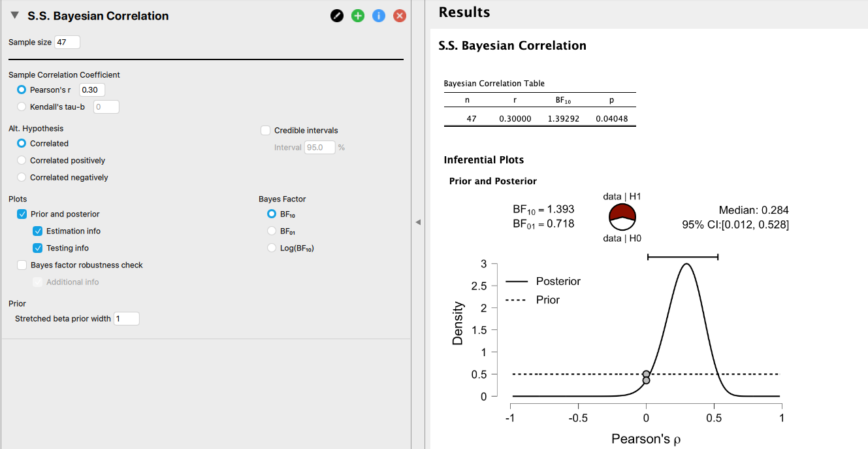The width and height of the screenshot is (868, 449).
Task: Remove analysis with the red X icon
Action: coord(400,16)
